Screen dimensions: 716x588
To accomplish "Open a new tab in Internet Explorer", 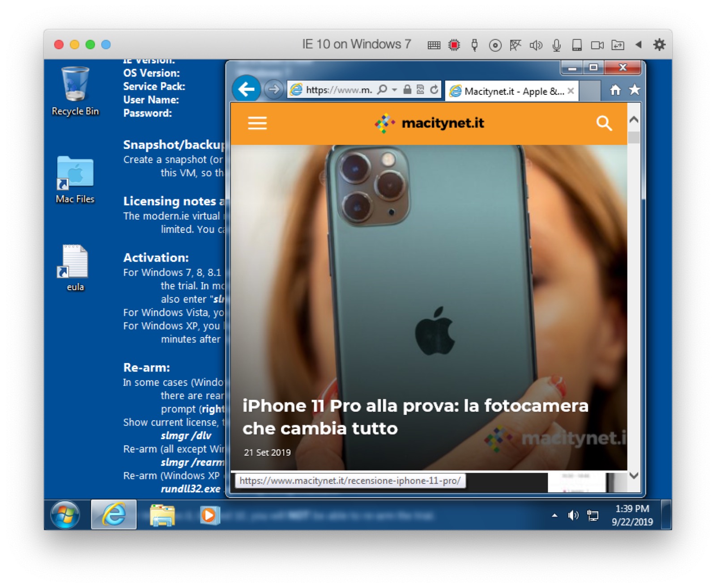I will (x=590, y=91).
